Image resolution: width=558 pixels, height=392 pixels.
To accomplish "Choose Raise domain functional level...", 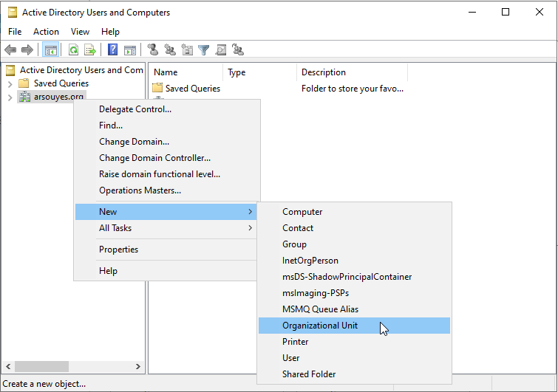I will click(x=166, y=174).
